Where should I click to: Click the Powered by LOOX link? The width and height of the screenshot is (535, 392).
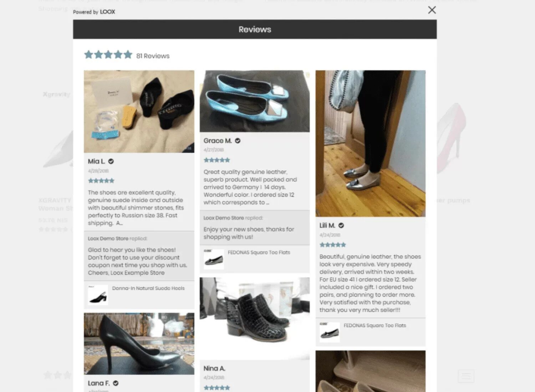pyautogui.click(x=94, y=12)
